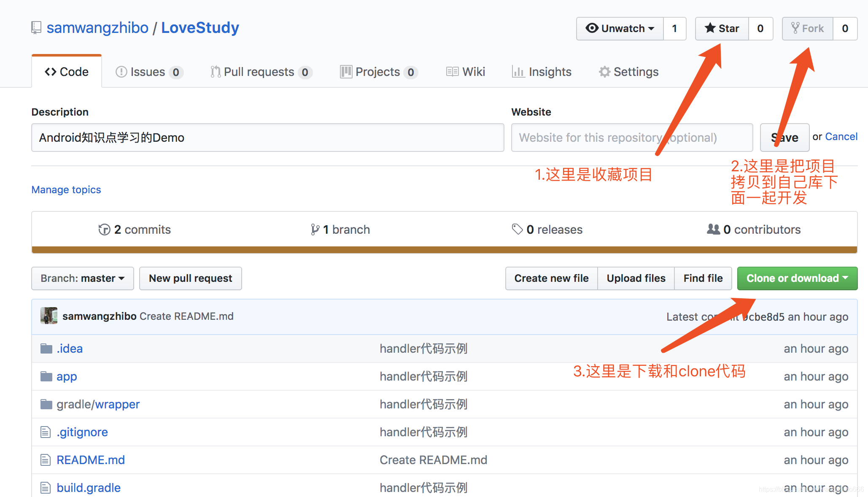
Task: Open the gradle/wrapper folder
Action: pos(98,404)
